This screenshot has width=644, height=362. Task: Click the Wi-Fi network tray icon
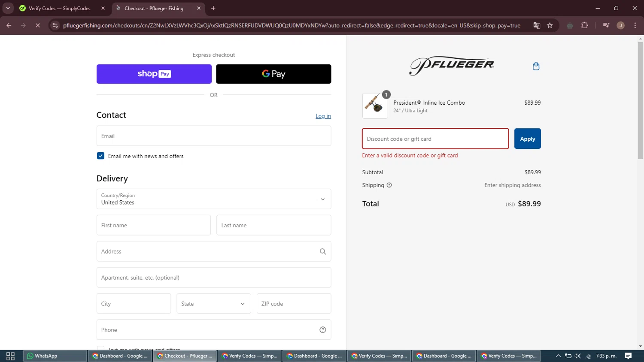pos(588,356)
